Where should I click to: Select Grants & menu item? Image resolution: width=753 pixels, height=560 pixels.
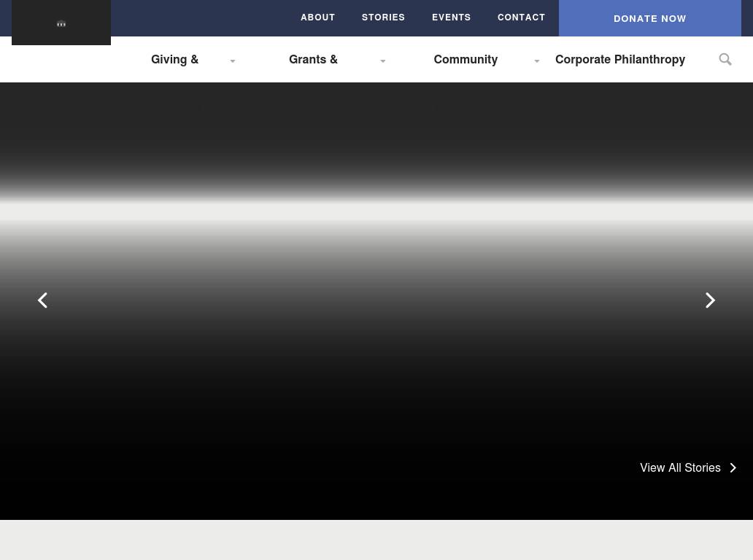click(313, 60)
